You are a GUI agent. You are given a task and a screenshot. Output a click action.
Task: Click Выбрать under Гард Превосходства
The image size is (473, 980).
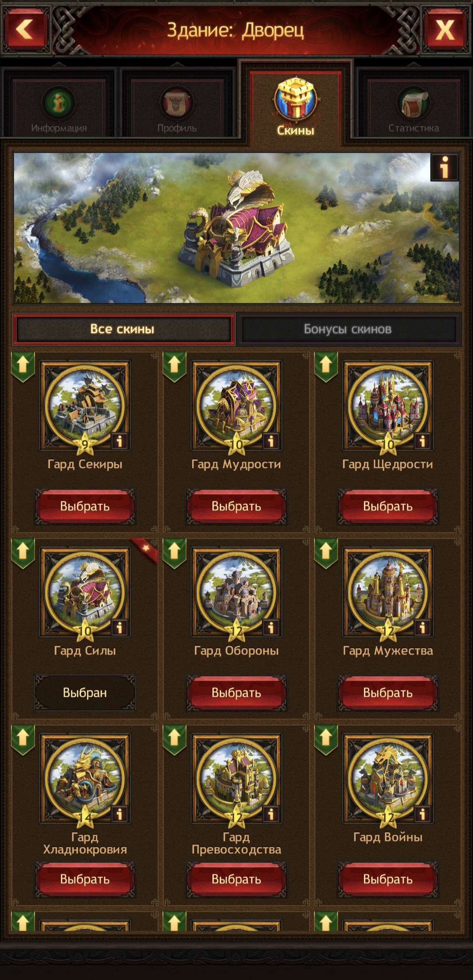coord(236,879)
